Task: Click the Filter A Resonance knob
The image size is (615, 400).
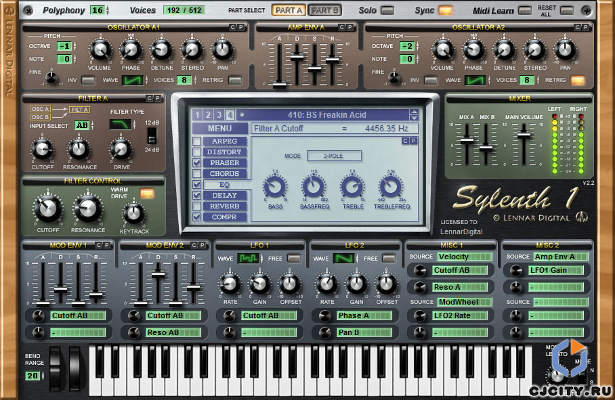Action: point(79,149)
